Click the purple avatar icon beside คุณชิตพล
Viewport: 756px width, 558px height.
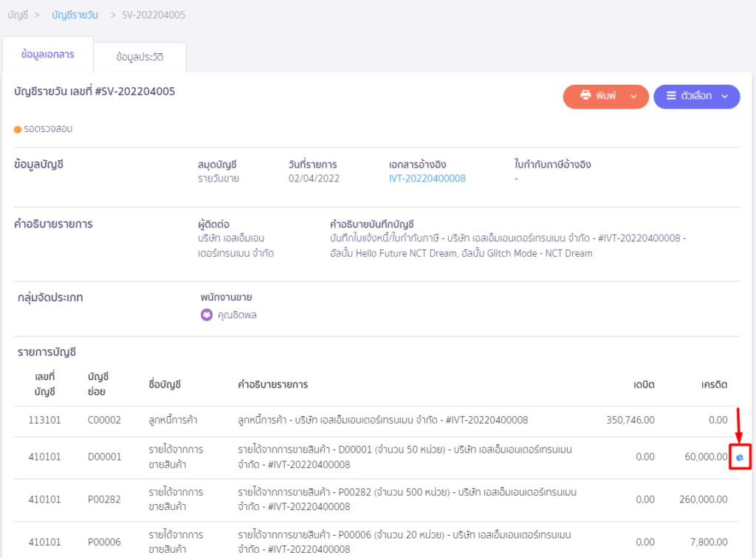coord(207,314)
